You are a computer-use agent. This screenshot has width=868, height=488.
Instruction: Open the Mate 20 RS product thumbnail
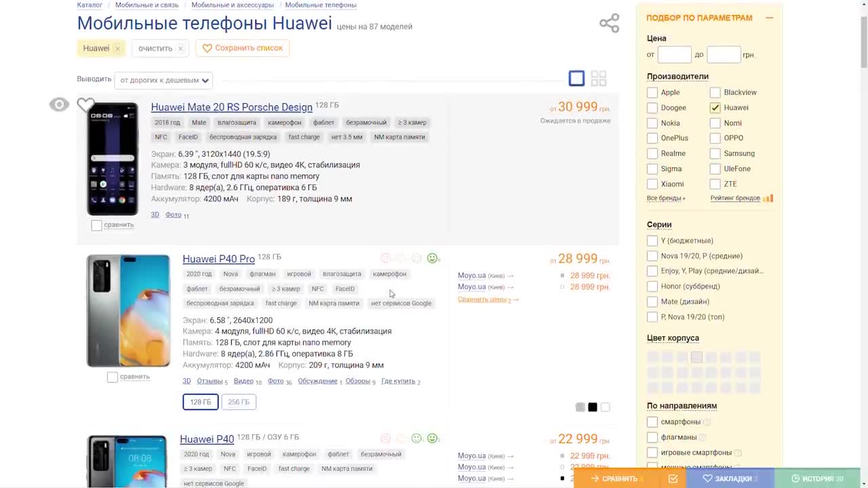tap(113, 159)
